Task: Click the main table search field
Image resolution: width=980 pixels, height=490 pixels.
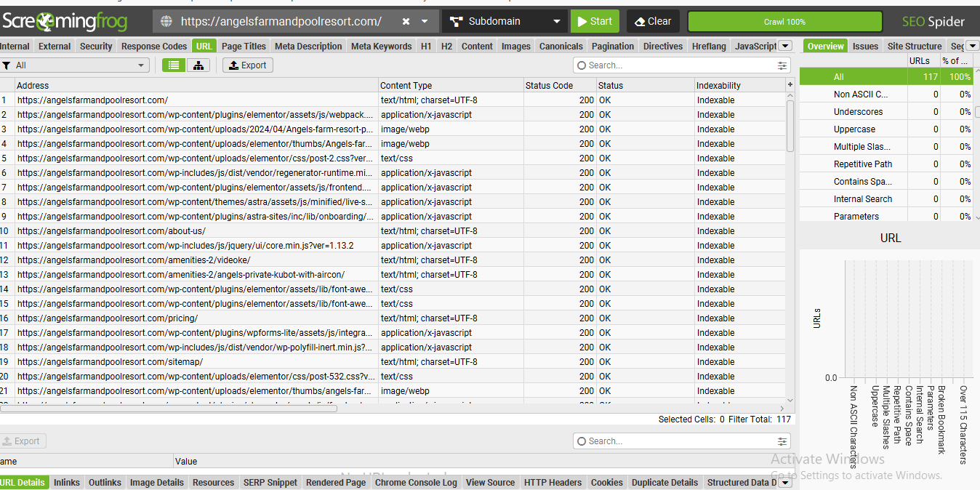Action: click(x=675, y=65)
